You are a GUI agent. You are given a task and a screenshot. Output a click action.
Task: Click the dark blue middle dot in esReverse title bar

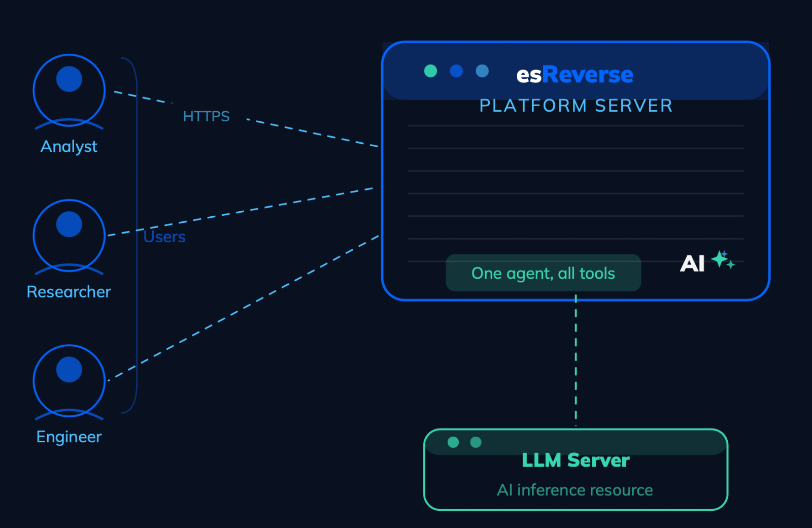coord(456,71)
